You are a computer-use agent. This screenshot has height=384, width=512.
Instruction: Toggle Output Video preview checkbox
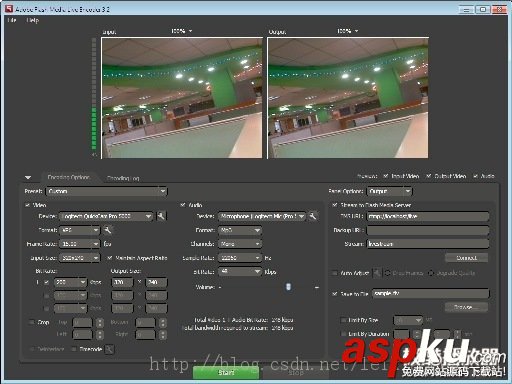coord(429,176)
